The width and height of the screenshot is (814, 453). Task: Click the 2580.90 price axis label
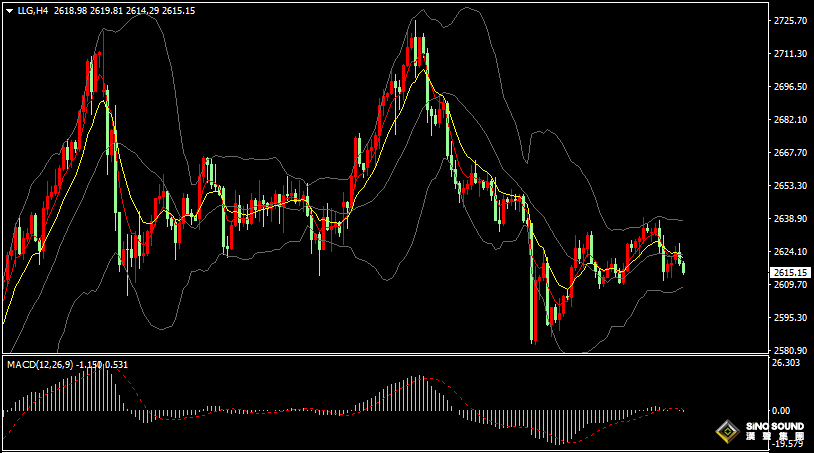(x=790, y=351)
